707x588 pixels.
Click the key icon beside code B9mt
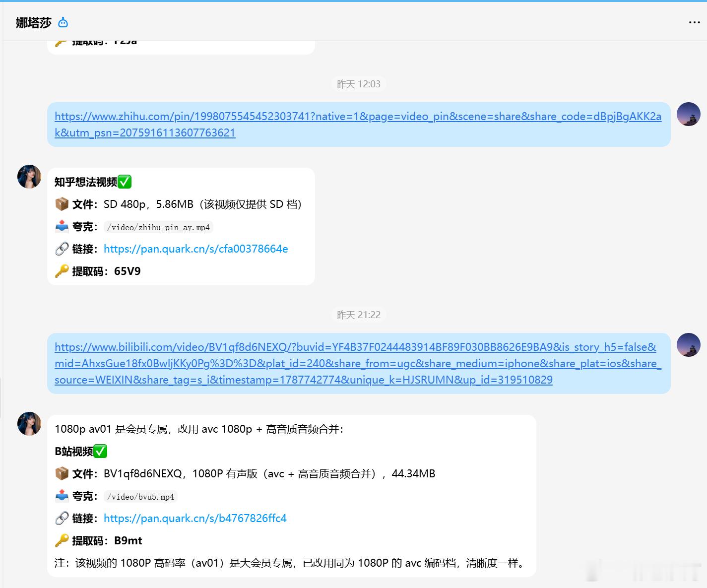62,541
